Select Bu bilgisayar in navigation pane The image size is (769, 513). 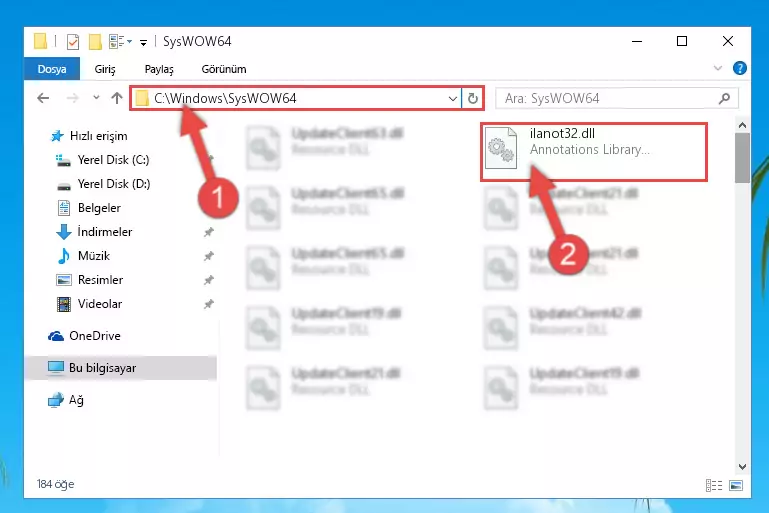click(x=120, y=368)
